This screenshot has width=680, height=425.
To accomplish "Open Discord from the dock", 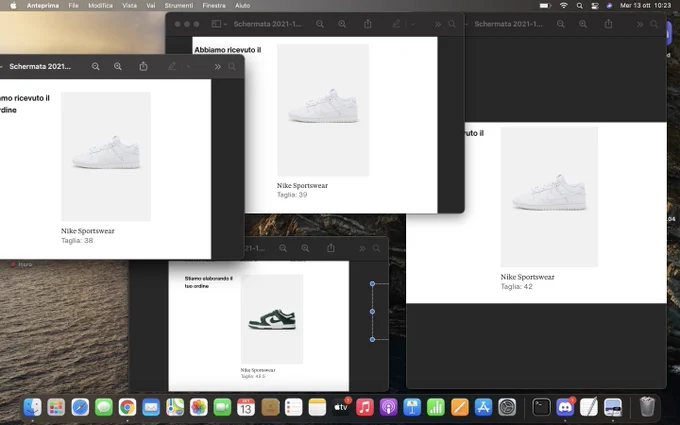I will [565, 407].
